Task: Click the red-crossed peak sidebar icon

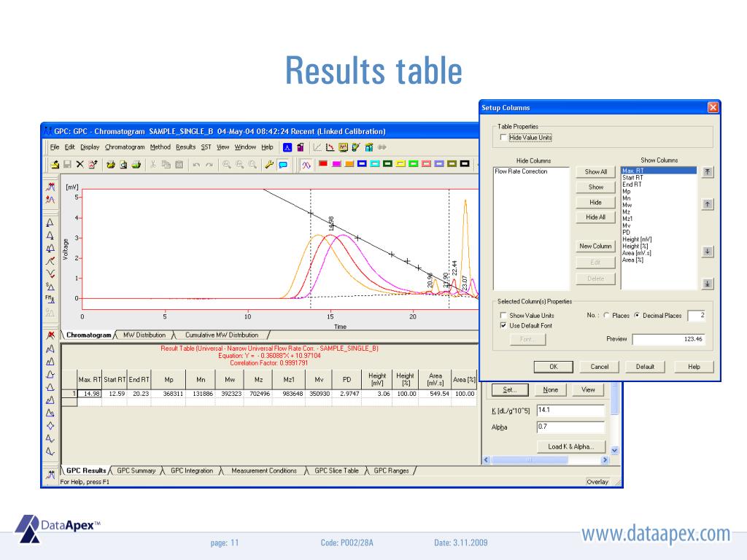Action: (50, 335)
